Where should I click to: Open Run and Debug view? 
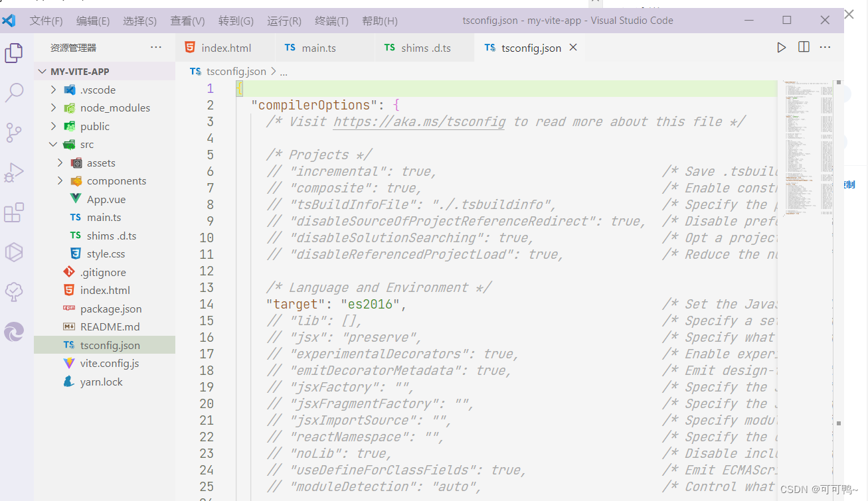[x=14, y=173]
